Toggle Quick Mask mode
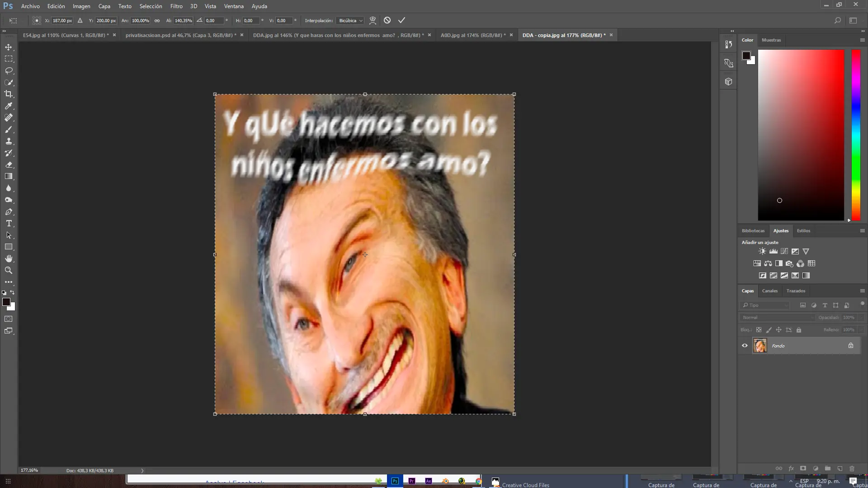 point(9,319)
